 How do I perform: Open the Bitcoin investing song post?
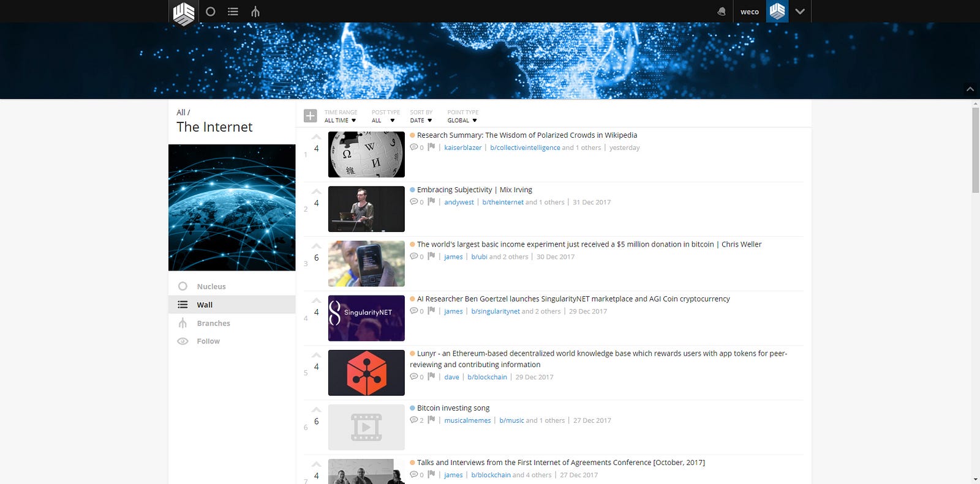pos(453,408)
